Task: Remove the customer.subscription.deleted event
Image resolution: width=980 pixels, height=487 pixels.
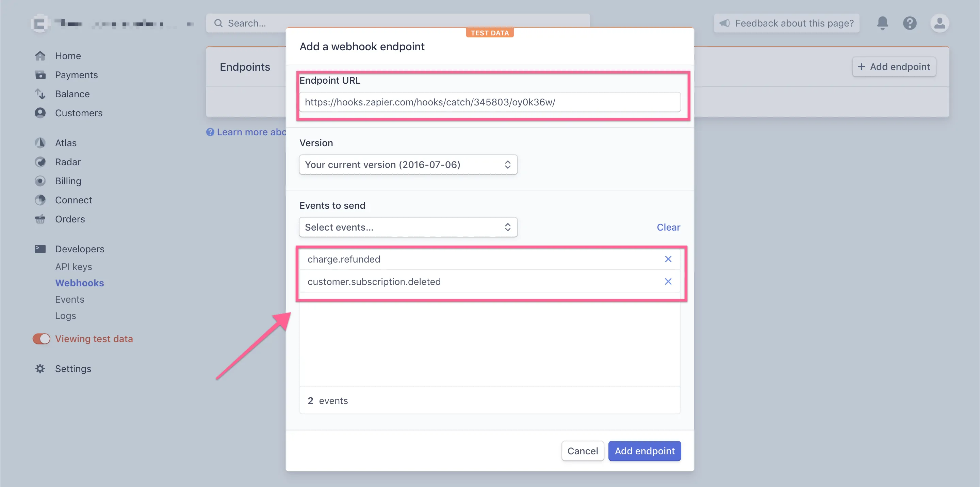Action: coord(668,281)
